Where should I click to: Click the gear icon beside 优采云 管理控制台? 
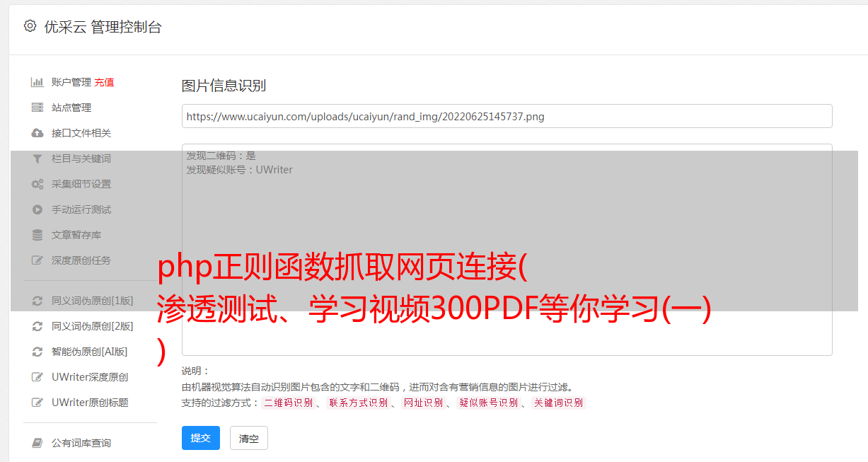coord(30,26)
